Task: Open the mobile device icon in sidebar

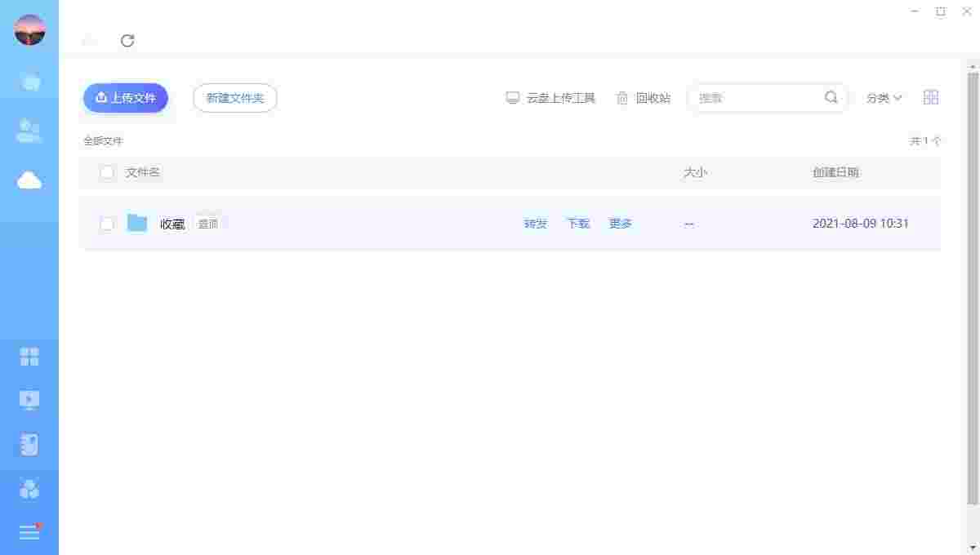Action: coord(29,444)
